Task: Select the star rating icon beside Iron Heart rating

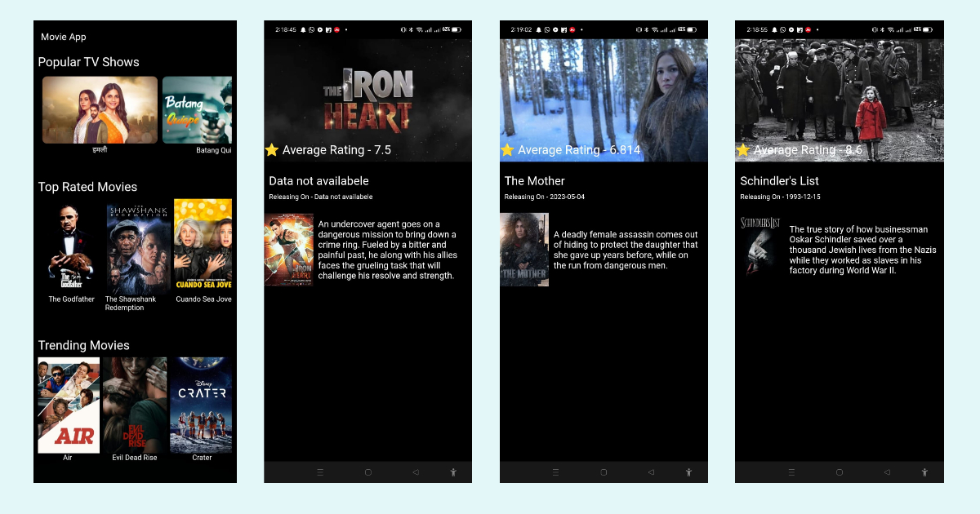Action: coord(273,149)
